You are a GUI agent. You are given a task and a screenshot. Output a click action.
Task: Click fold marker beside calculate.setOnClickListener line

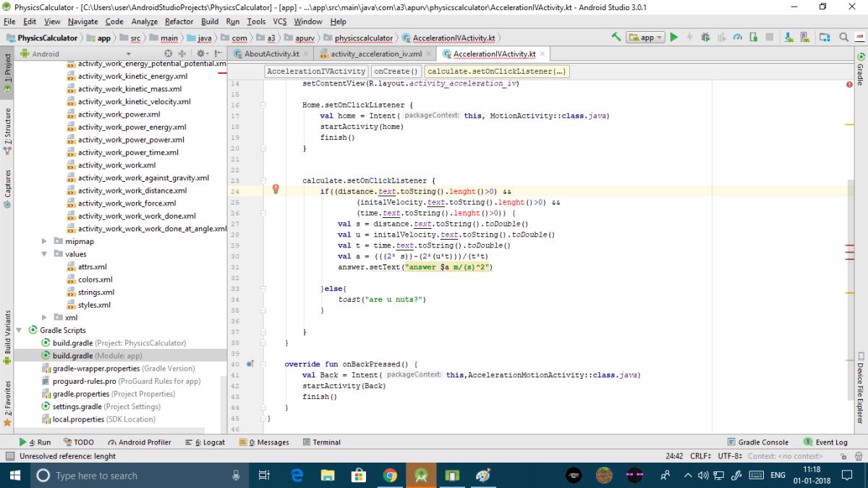[264, 181]
